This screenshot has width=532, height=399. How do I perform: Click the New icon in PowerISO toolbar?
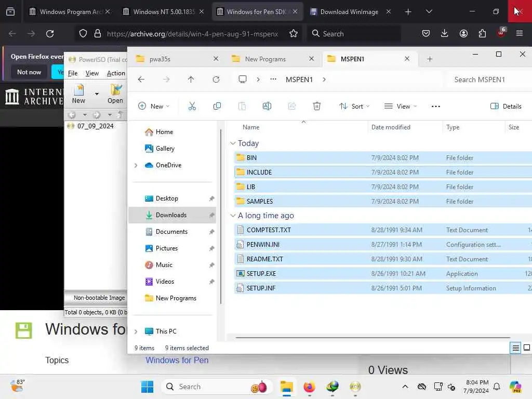tap(79, 94)
